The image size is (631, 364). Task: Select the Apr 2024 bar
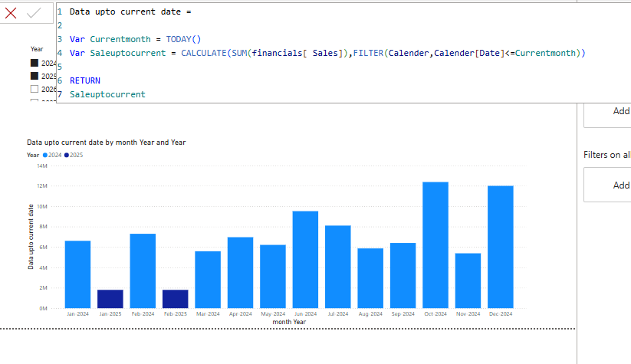[240, 273]
